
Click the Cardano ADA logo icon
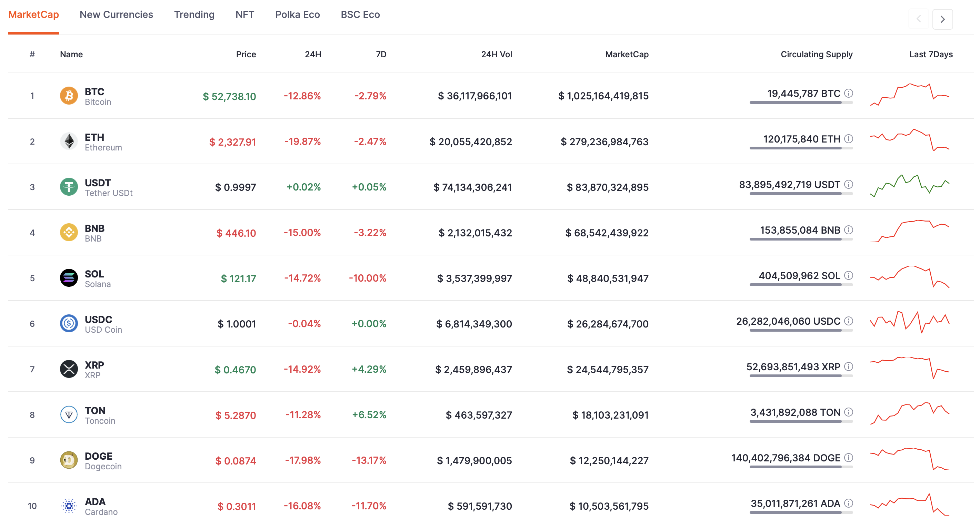(69, 506)
